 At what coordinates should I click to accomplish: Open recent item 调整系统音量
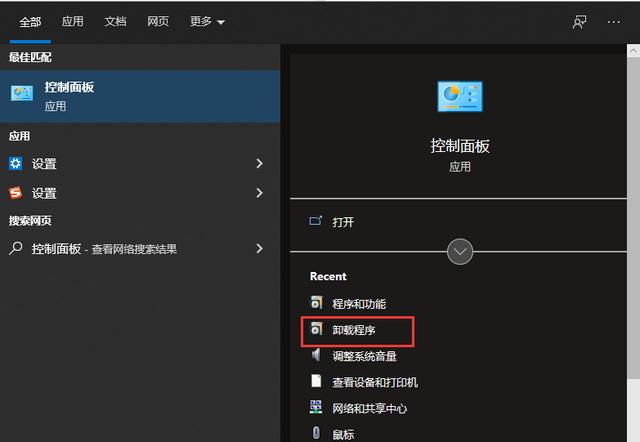pos(364,356)
